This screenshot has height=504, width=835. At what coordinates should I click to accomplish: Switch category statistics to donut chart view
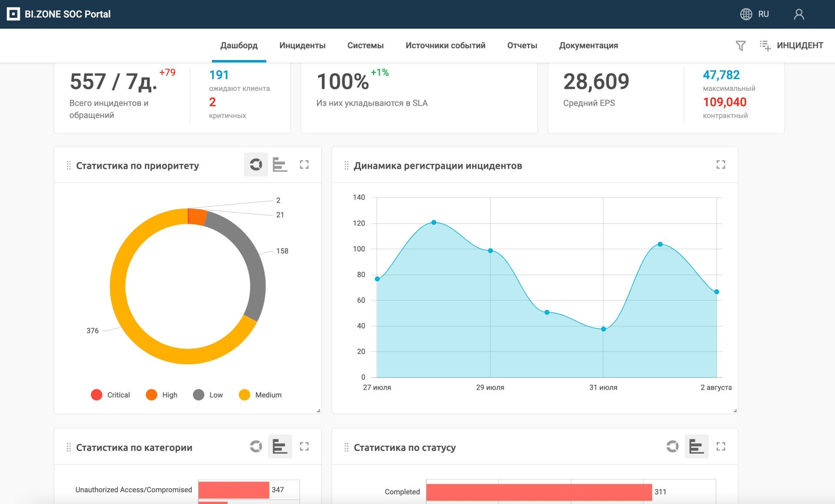point(256,447)
